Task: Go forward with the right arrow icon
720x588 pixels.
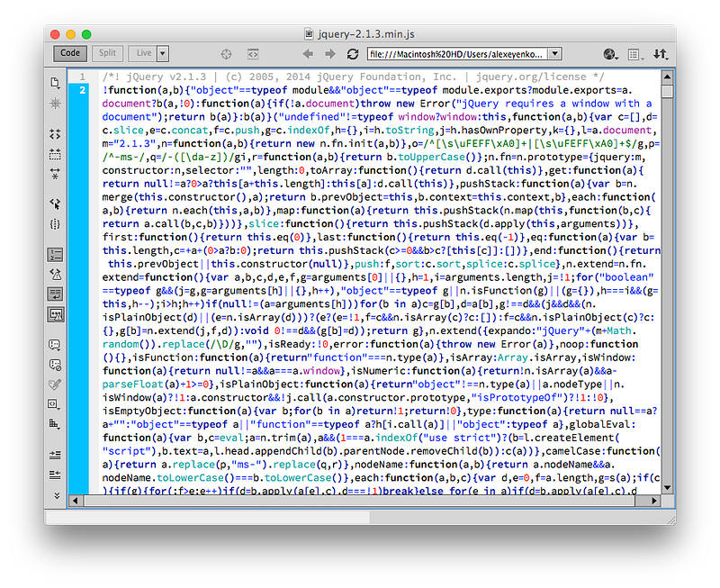Action: pos(330,54)
